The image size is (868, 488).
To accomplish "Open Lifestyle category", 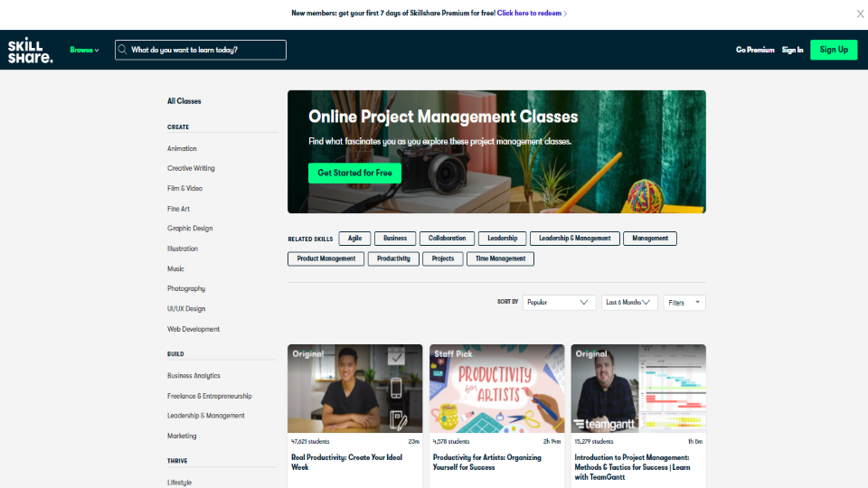I will 179,483.
